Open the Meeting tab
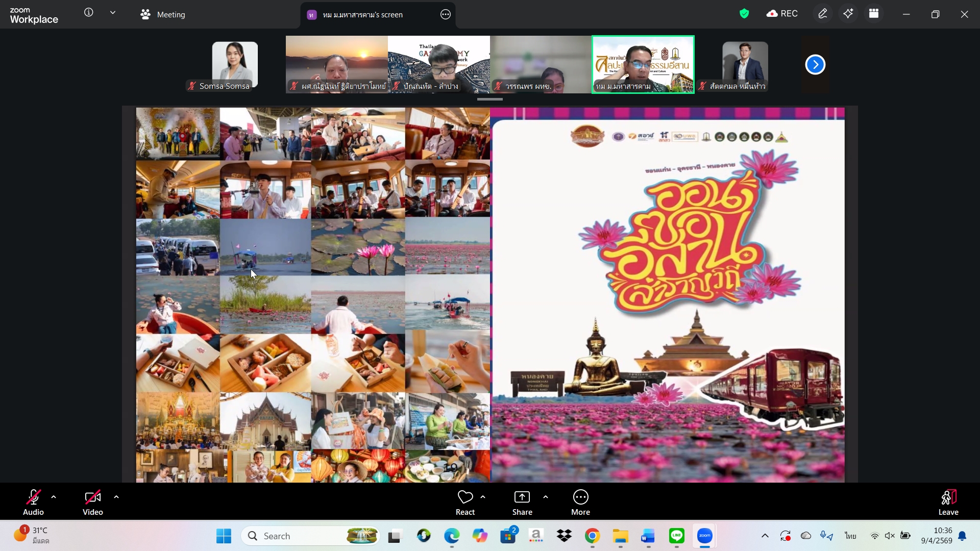Image resolution: width=980 pixels, height=551 pixels. (163, 15)
